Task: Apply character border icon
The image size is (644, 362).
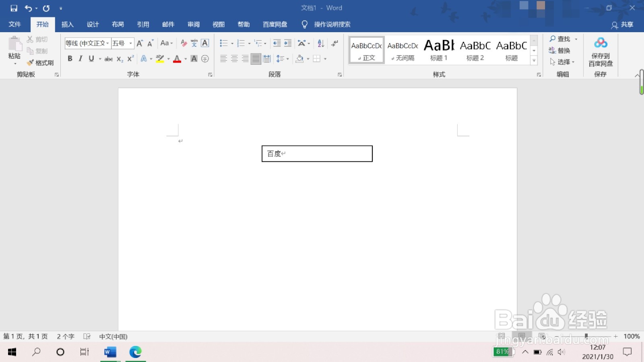Action: click(205, 43)
